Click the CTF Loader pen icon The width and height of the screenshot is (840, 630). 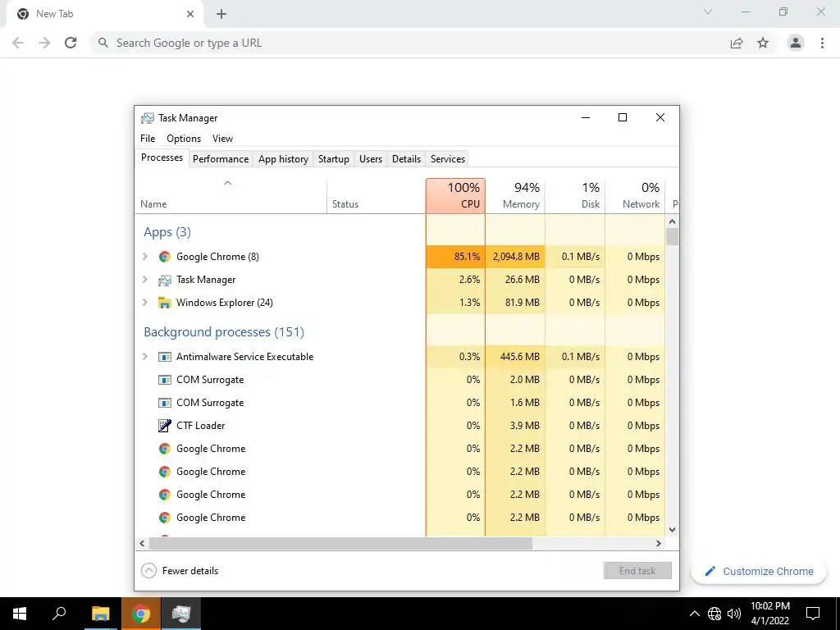click(164, 426)
